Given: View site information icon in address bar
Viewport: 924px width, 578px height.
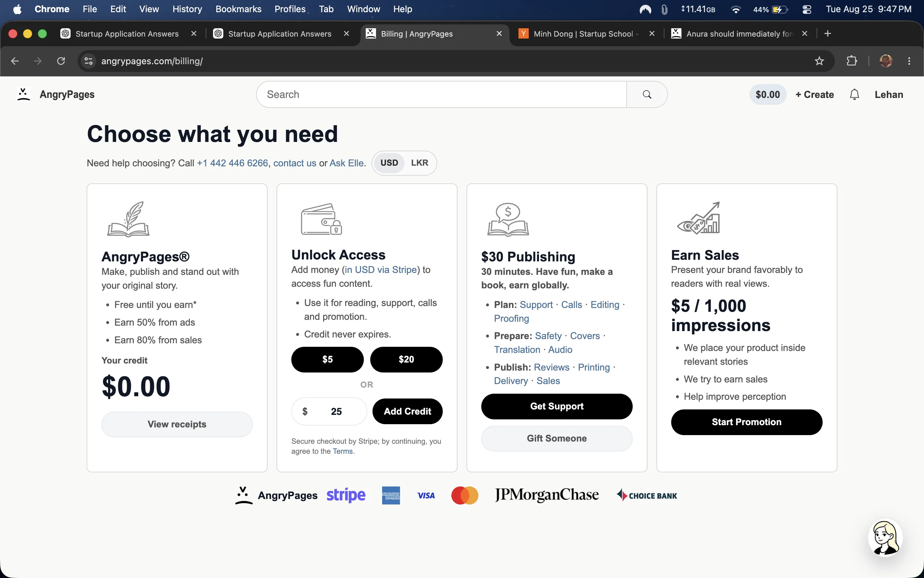Looking at the screenshot, I should 89,61.
